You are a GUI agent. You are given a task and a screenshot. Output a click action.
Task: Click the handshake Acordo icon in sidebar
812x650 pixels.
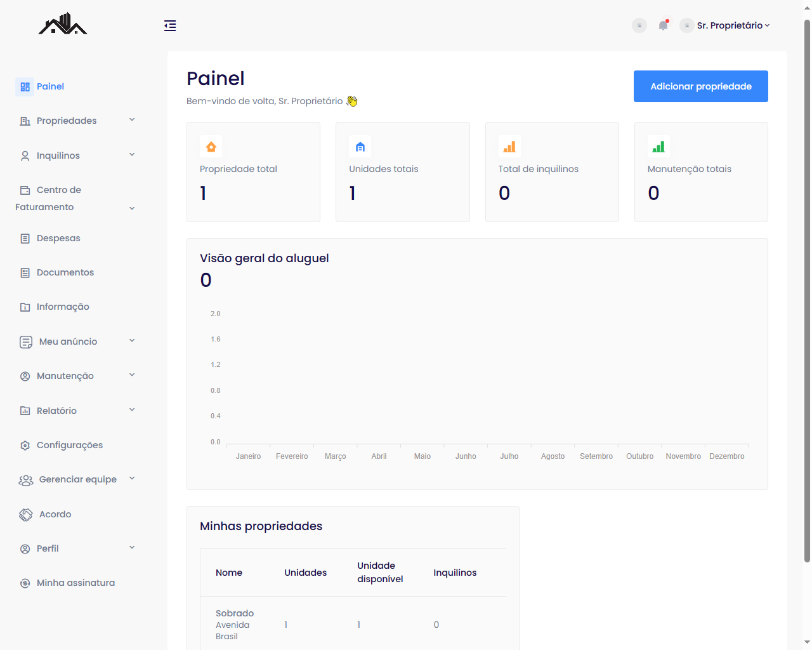pos(25,515)
